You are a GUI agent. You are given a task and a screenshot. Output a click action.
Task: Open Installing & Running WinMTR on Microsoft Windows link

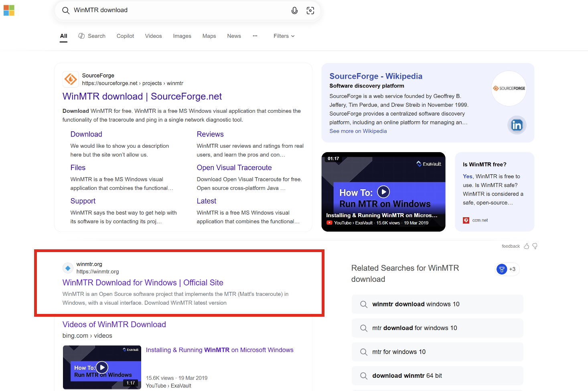(x=220, y=350)
